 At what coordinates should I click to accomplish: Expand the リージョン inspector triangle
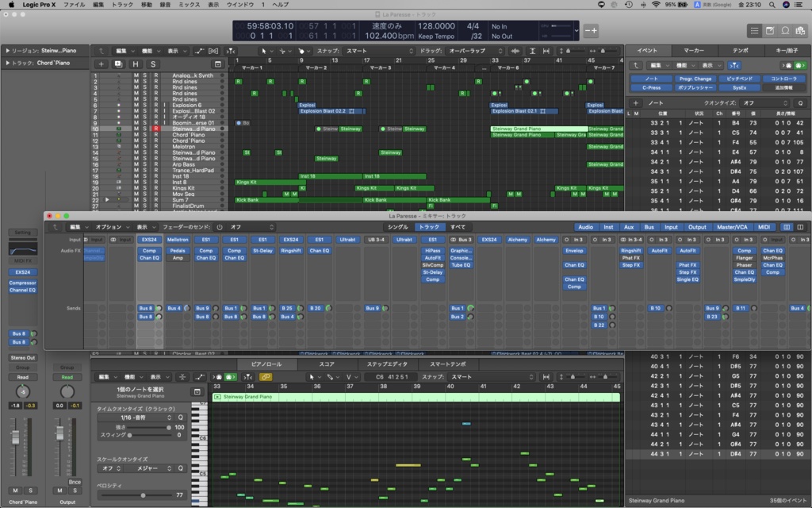(x=7, y=51)
